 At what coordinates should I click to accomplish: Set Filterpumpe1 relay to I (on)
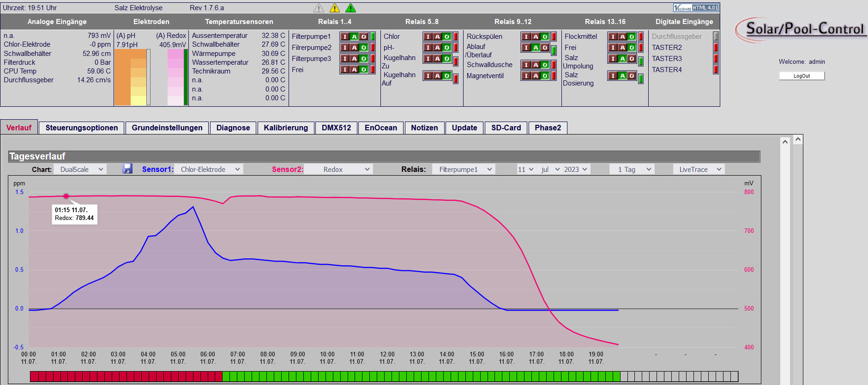[x=345, y=37]
